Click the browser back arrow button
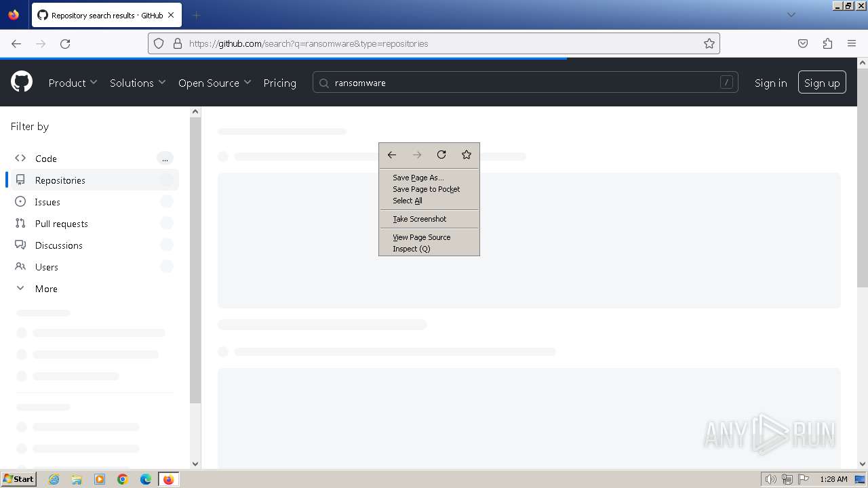Image resolution: width=868 pixels, height=488 pixels. (16, 43)
